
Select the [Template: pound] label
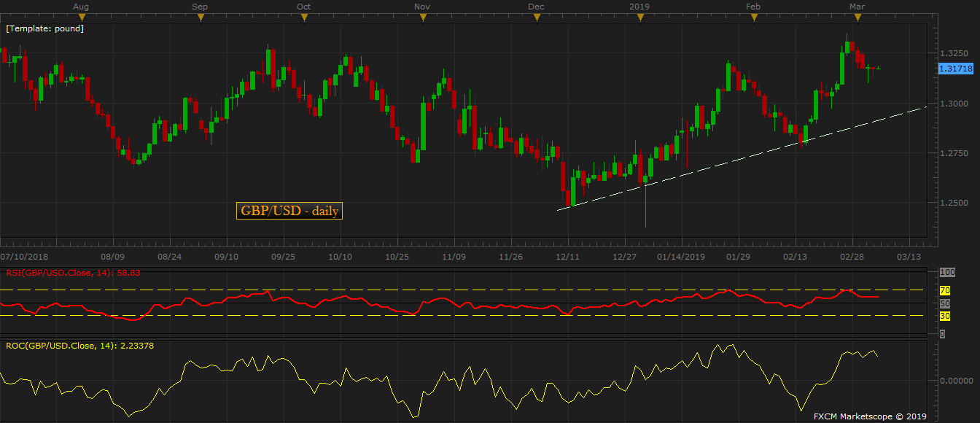(x=44, y=28)
